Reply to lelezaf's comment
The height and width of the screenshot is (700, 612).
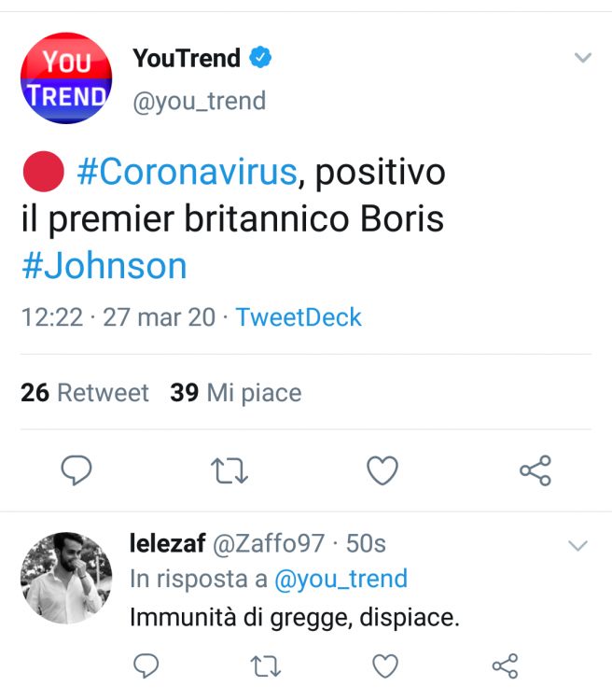click(x=145, y=665)
